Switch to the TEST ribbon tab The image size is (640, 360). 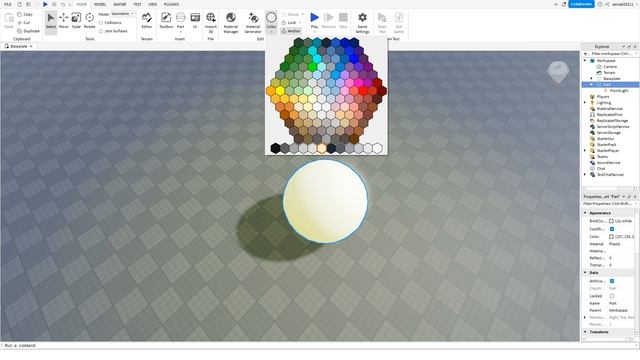pyautogui.click(x=137, y=4)
